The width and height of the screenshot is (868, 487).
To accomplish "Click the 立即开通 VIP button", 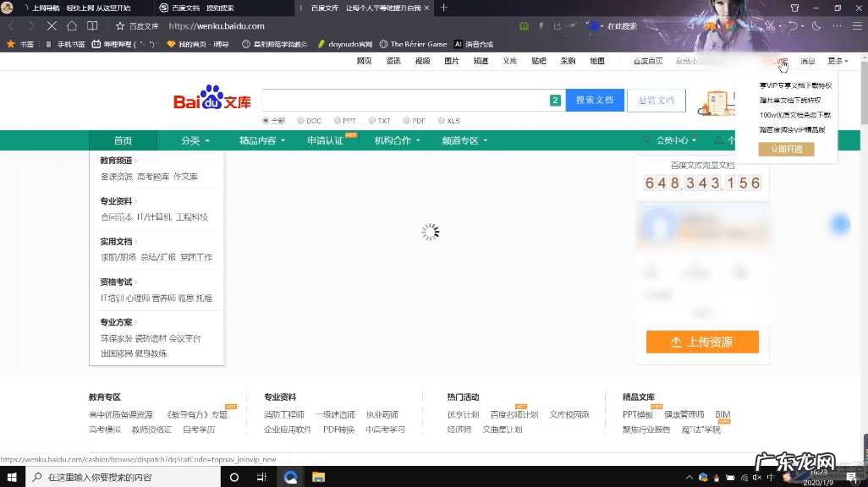I will (x=786, y=149).
